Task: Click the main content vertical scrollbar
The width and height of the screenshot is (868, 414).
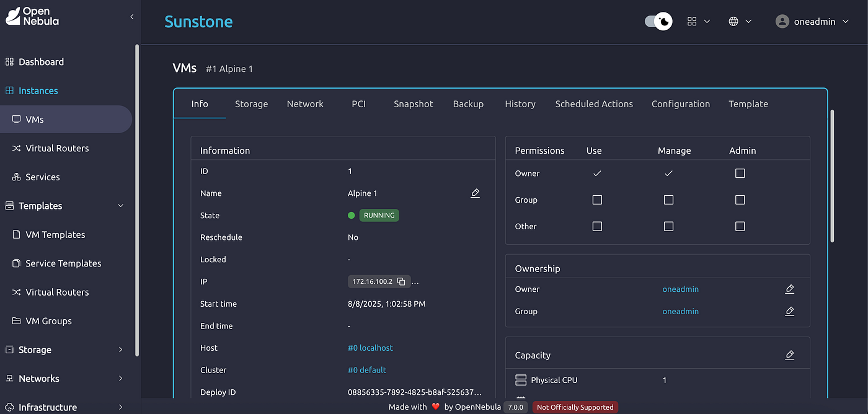Action: 832,177
